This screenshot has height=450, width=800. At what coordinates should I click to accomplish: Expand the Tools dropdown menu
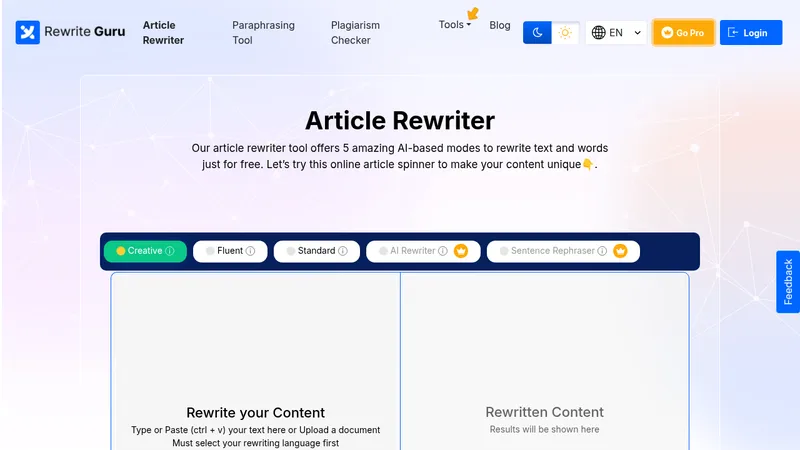[x=455, y=24]
